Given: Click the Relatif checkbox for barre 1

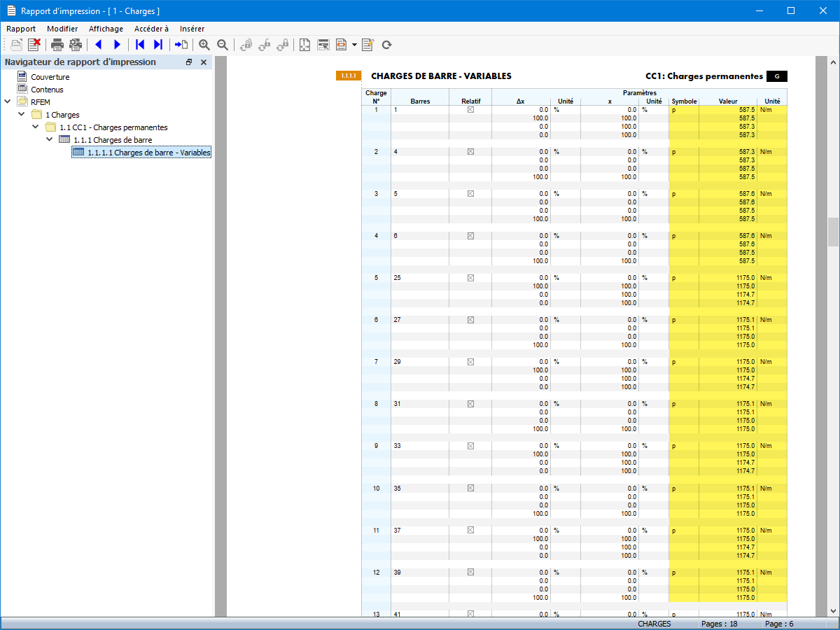Looking at the screenshot, I should (470, 110).
